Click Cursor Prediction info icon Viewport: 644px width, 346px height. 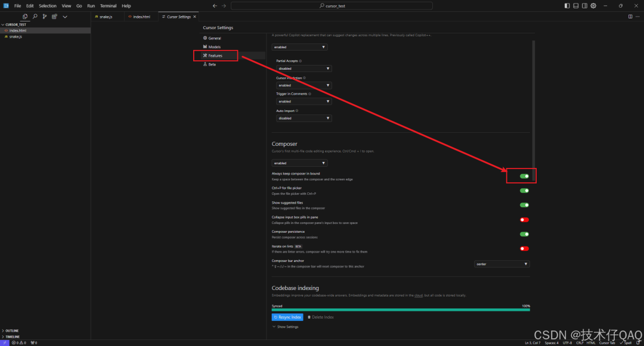click(304, 78)
